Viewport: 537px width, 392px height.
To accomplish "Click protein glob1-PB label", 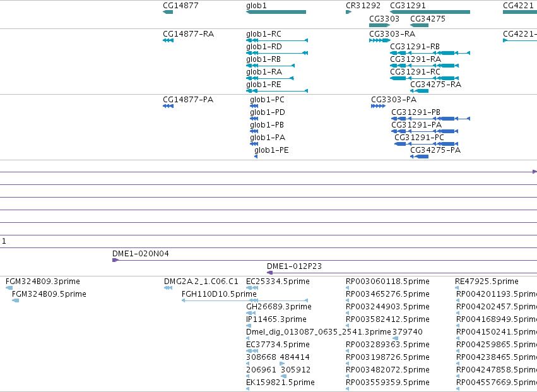I will coord(267,125).
